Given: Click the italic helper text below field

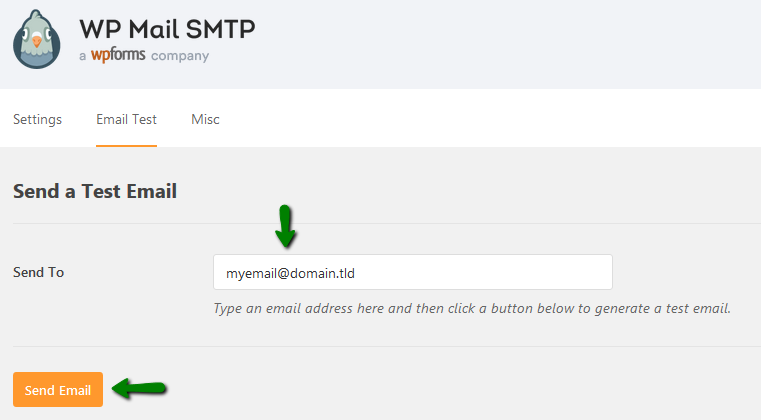Looking at the screenshot, I should click(x=472, y=308).
